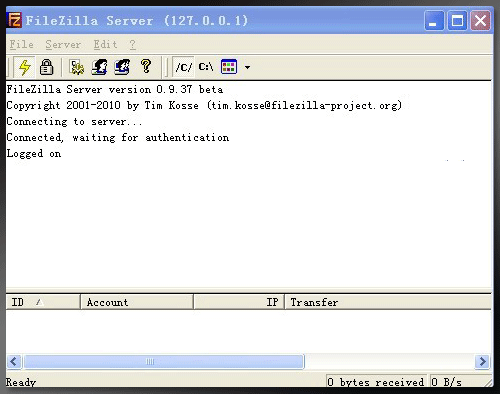The height and width of the screenshot is (394, 500).
Task: Click 'Connected, waiting for authentication' log line
Action: click(118, 138)
